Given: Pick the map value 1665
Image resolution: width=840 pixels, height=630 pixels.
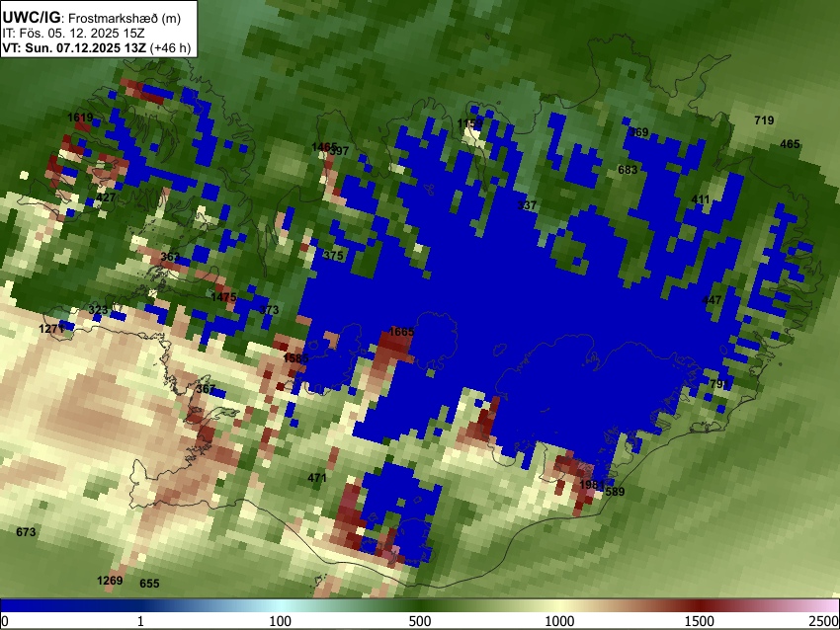Looking at the screenshot, I should [401, 332].
